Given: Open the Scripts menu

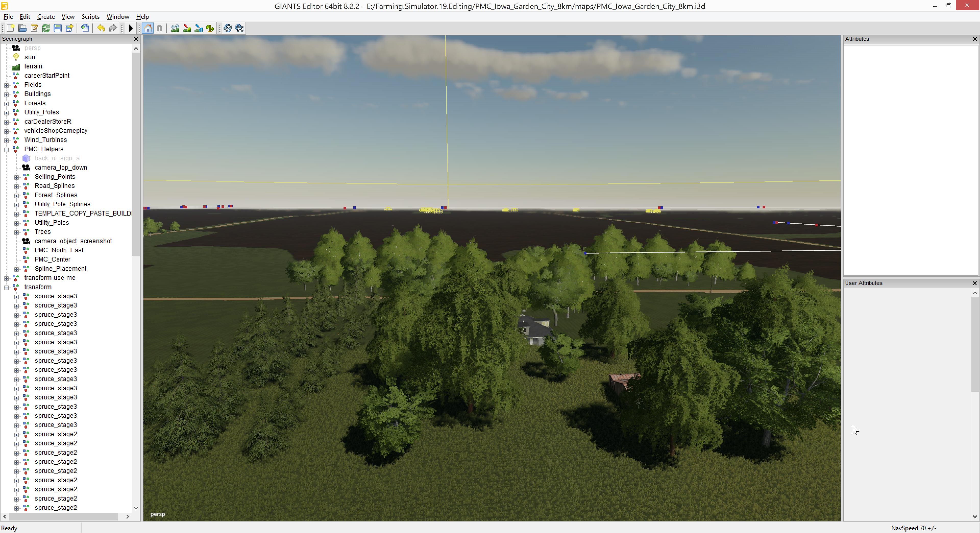Looking at the screenshot, I should point(91,17).
